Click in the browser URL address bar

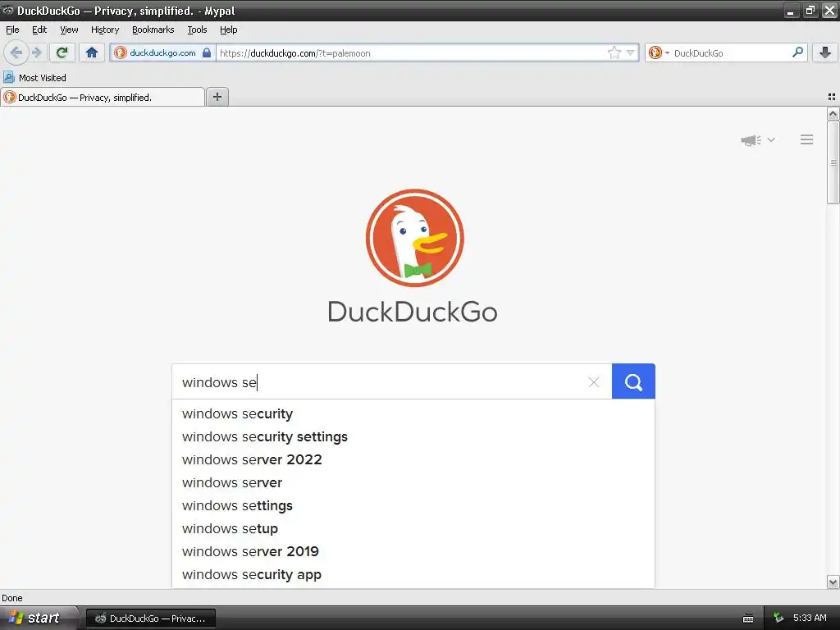(412, 52)
